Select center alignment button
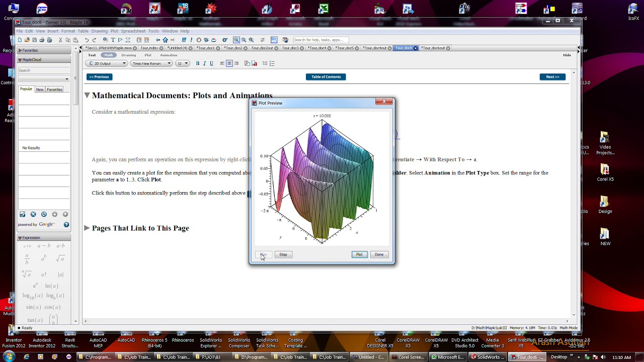The image size is (644, 362). point(229,63)
